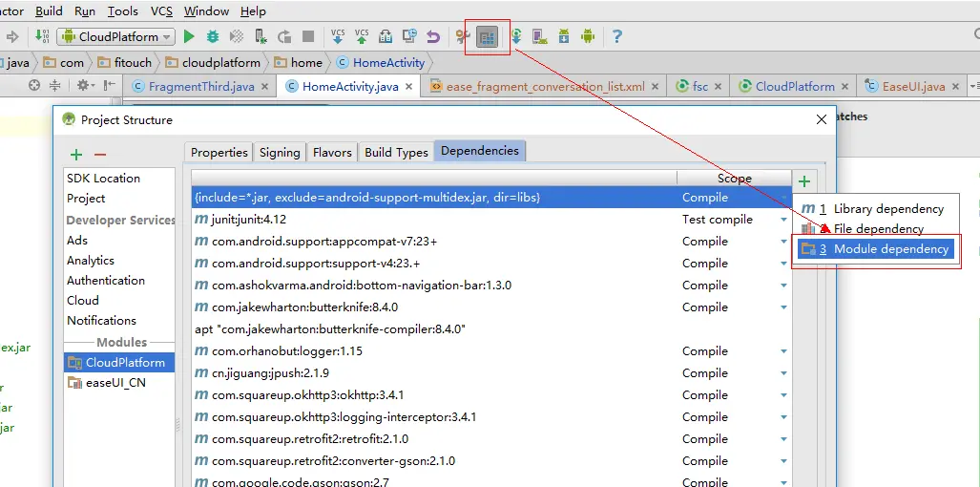Click the gray forward arrow icon

click(x=12, y=36)
